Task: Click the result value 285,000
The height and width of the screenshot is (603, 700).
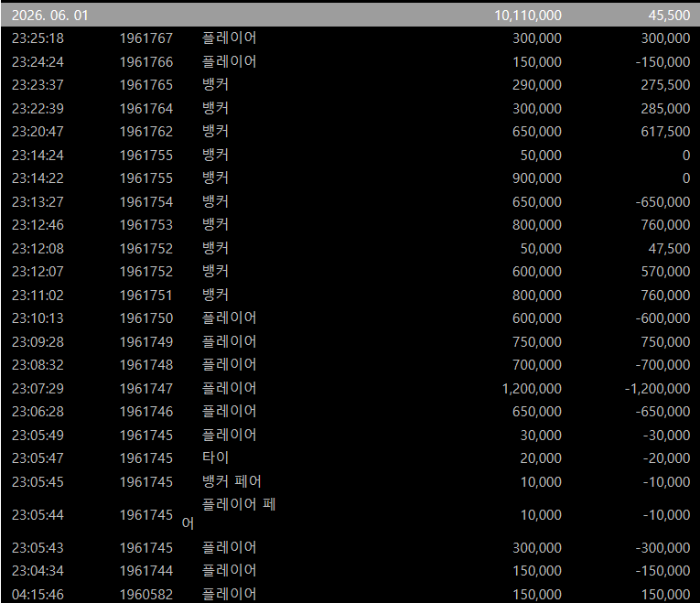Action: coord(665,109)
